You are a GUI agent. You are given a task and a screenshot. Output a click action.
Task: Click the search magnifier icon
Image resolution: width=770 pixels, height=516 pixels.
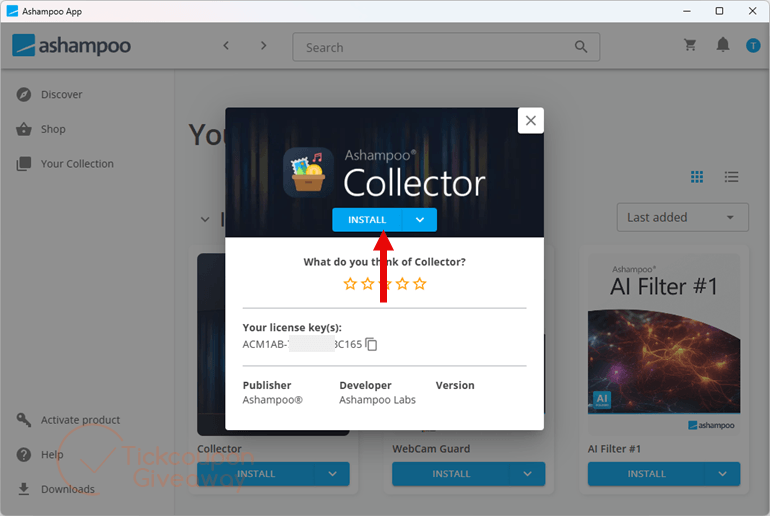point(581,47)
